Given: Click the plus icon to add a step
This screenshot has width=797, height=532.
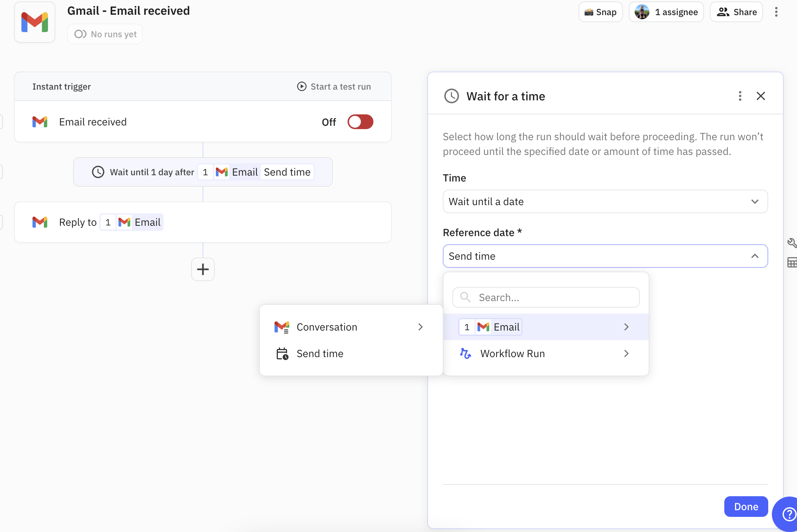Looking at the screenshot, I should pos(203,269).
